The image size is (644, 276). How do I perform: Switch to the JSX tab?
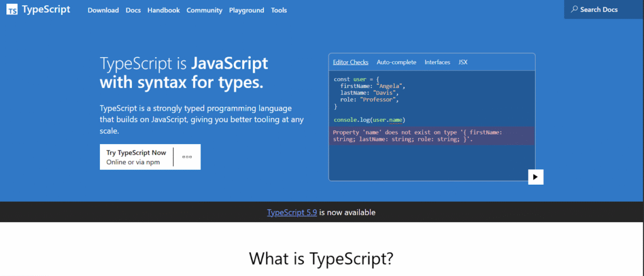[x=463, y=62]
